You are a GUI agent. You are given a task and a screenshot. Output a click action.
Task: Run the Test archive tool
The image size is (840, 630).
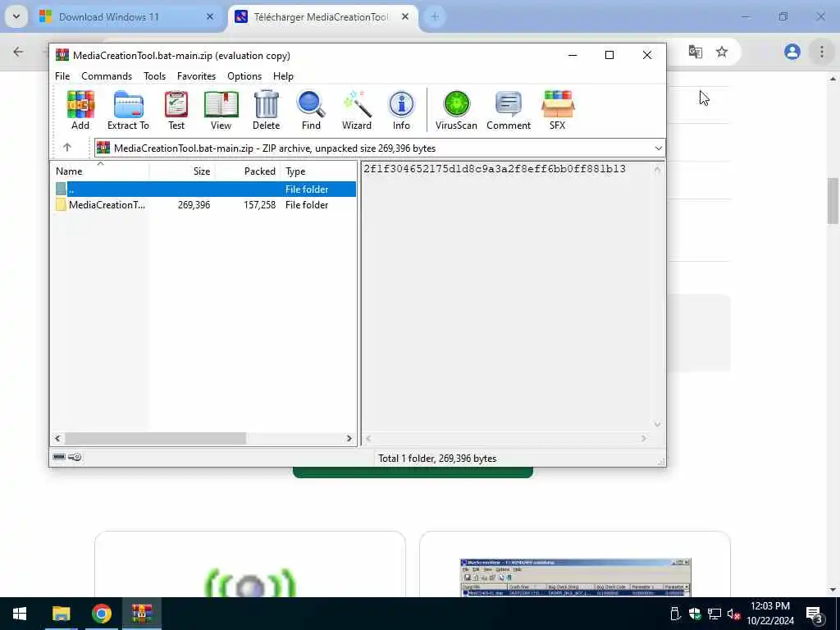coord(176,111)
